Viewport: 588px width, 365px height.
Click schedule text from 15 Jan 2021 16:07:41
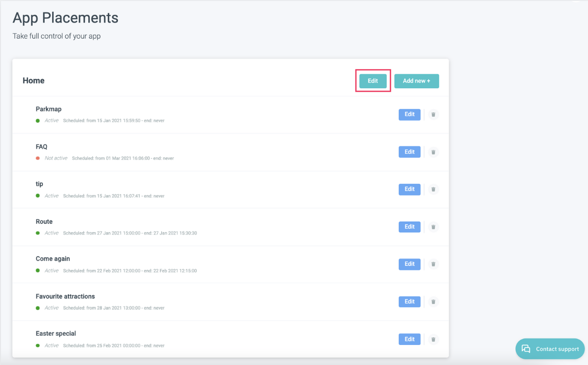[114, 196]
